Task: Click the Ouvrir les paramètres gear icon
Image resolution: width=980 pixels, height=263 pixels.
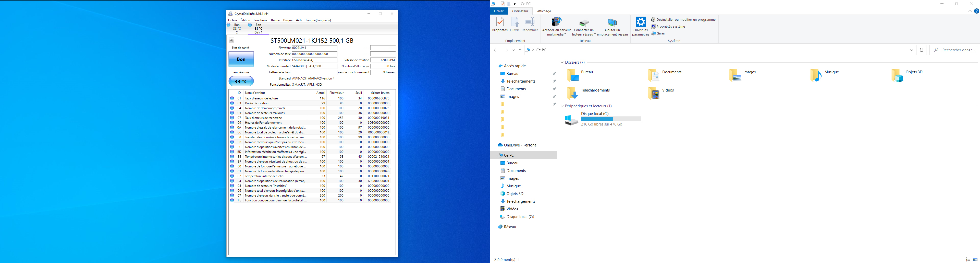Action: pyautogui.click(x=641, y=22)
